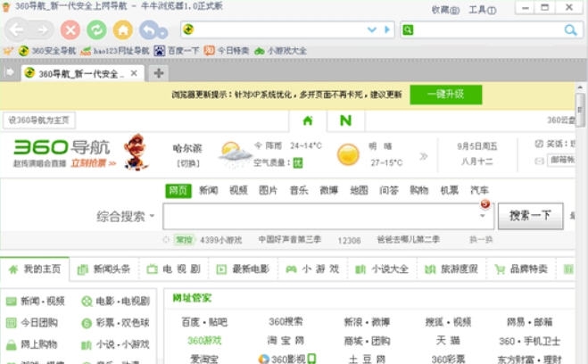Select the 新闻 search category tab
Image resolution: width=588 pixels, height=364 pixels.
click(208, 190)
